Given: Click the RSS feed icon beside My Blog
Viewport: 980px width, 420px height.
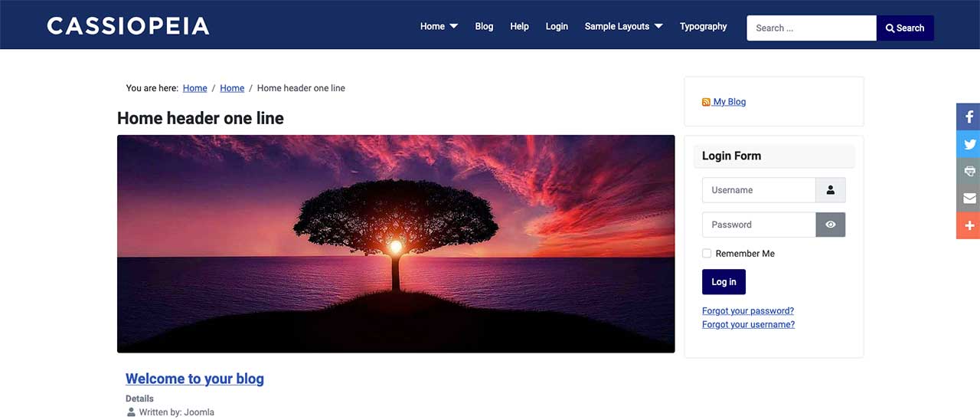Looking at the screenshot, I should click(706, 102).
